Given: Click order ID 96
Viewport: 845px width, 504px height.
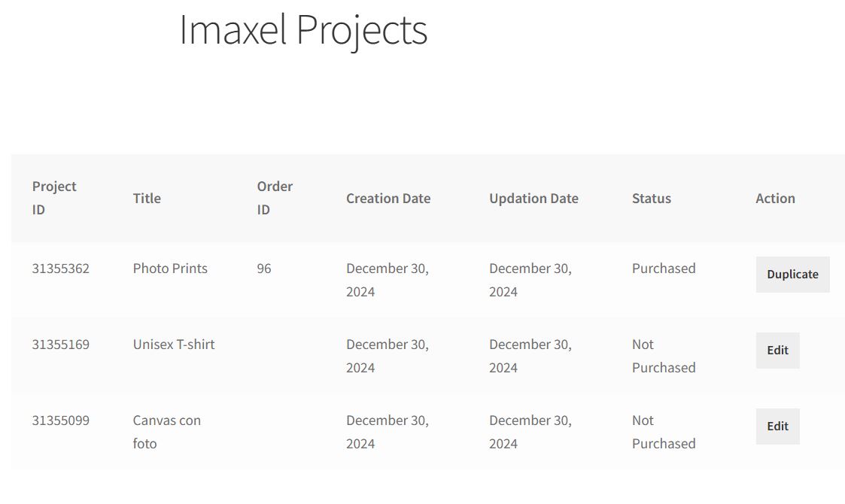Looking at the screenshot, I should 264,269.
